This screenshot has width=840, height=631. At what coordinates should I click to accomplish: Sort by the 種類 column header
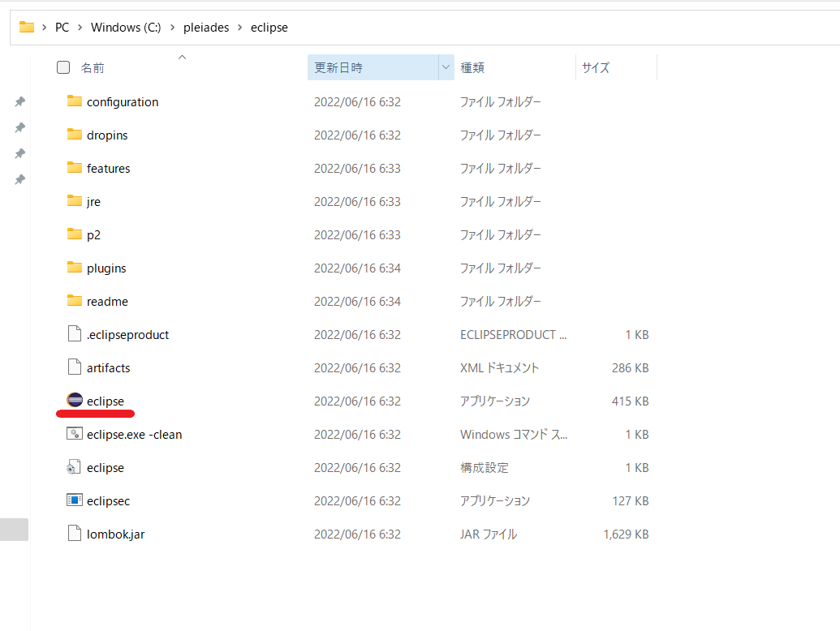(x=472, y=68)
